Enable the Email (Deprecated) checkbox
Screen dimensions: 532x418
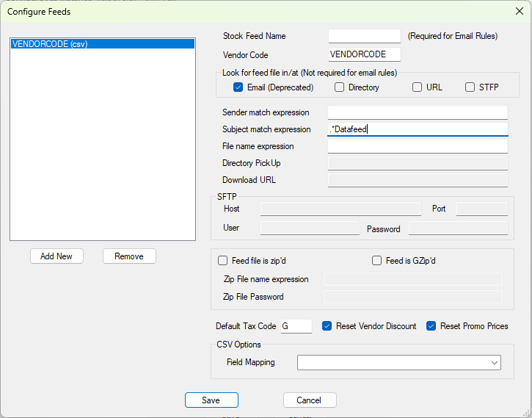point(238,87)
